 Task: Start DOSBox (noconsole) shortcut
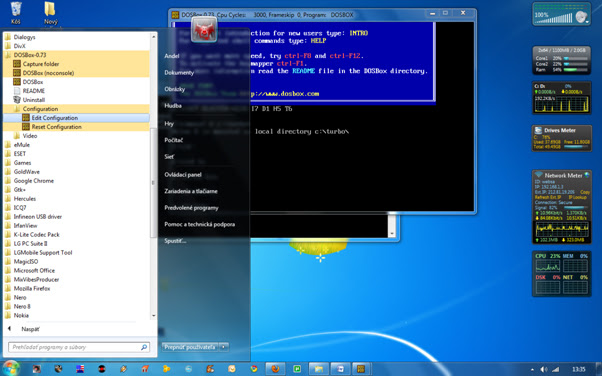point(76,73)
